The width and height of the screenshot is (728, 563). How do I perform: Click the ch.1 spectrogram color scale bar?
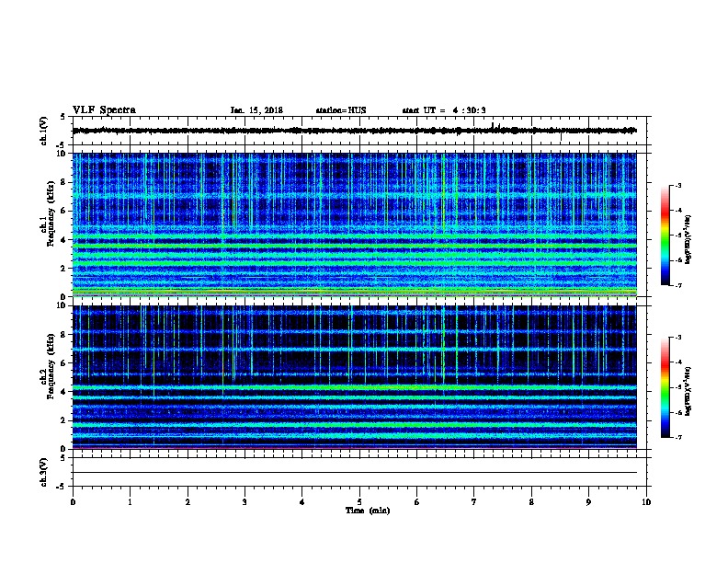click(665, 236)
